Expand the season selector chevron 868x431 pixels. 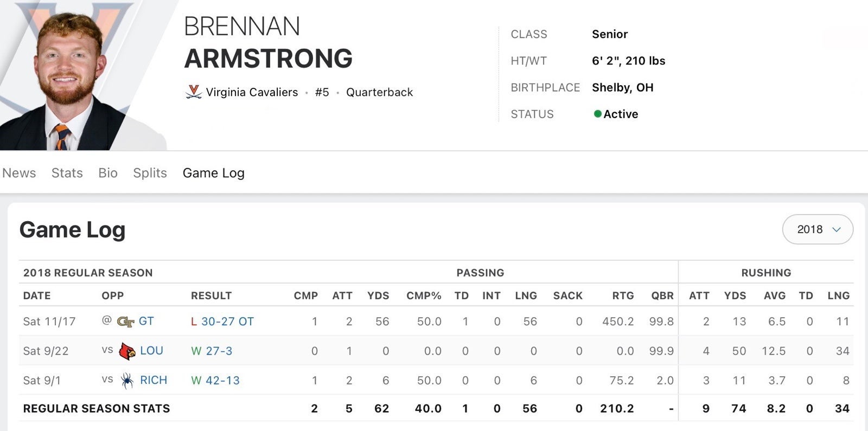[837, 230]
